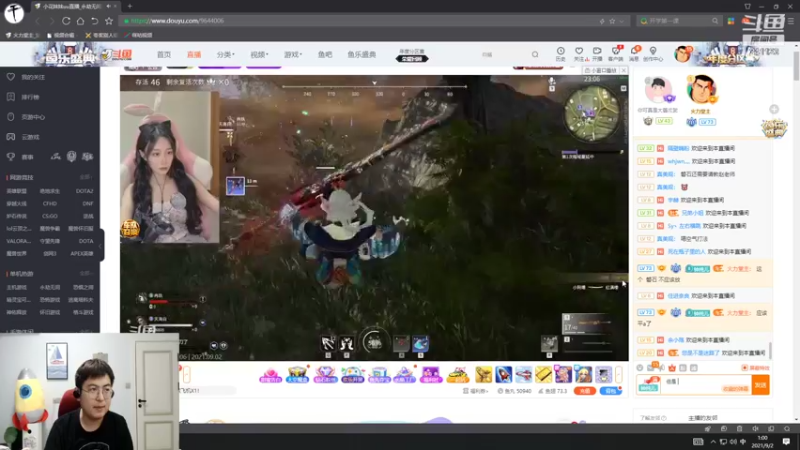
Task: Collapse the left sidebar with edge handle
Action: 101,245
